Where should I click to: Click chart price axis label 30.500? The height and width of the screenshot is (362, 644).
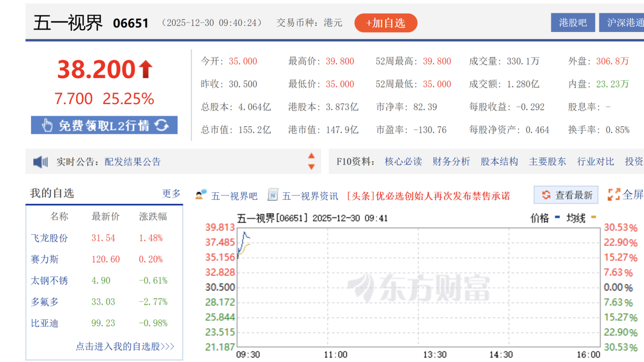tap(220, 287)
